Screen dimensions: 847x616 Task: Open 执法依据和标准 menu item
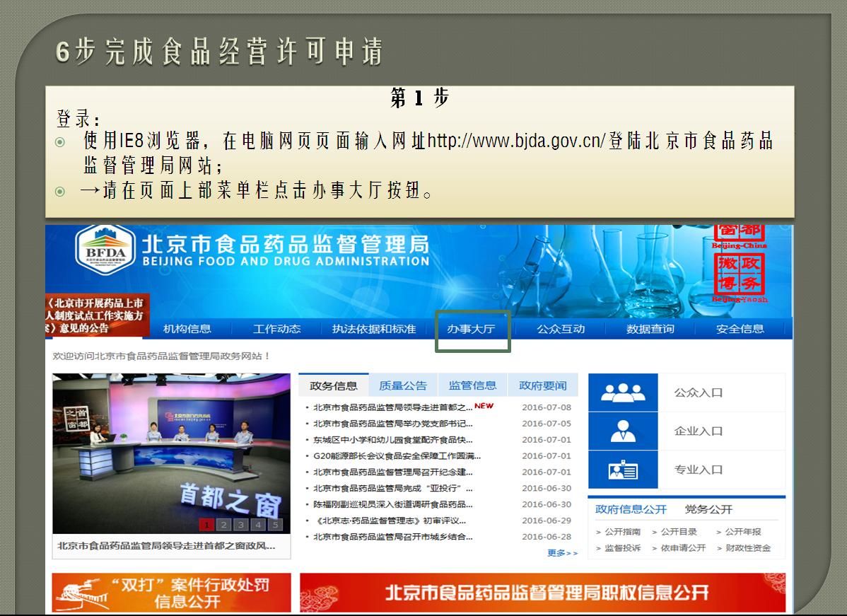click(x=374, y=329)
